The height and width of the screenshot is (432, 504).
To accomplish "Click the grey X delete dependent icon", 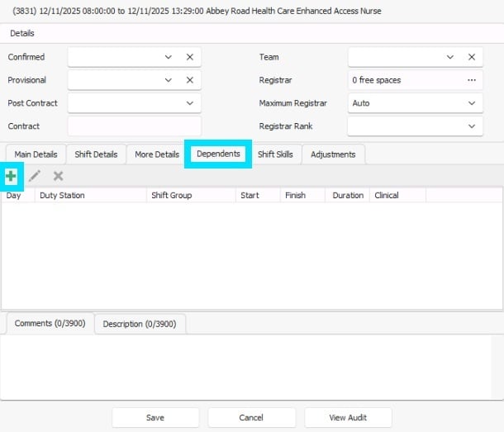I will pos(58,176).
